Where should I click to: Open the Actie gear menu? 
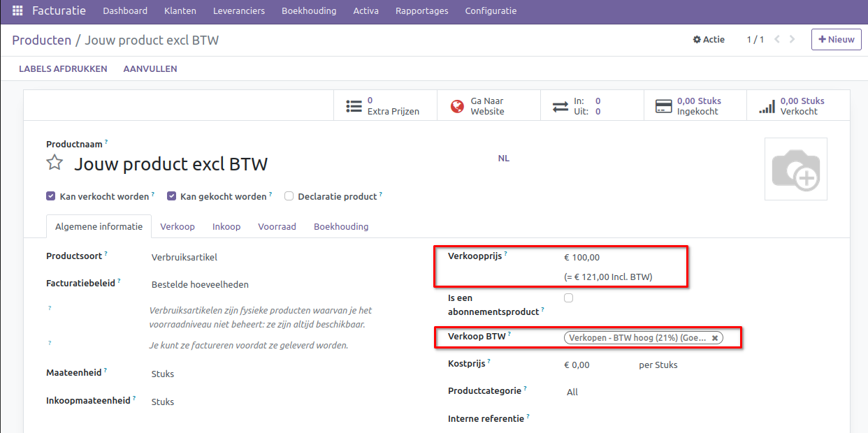point(709,39)
